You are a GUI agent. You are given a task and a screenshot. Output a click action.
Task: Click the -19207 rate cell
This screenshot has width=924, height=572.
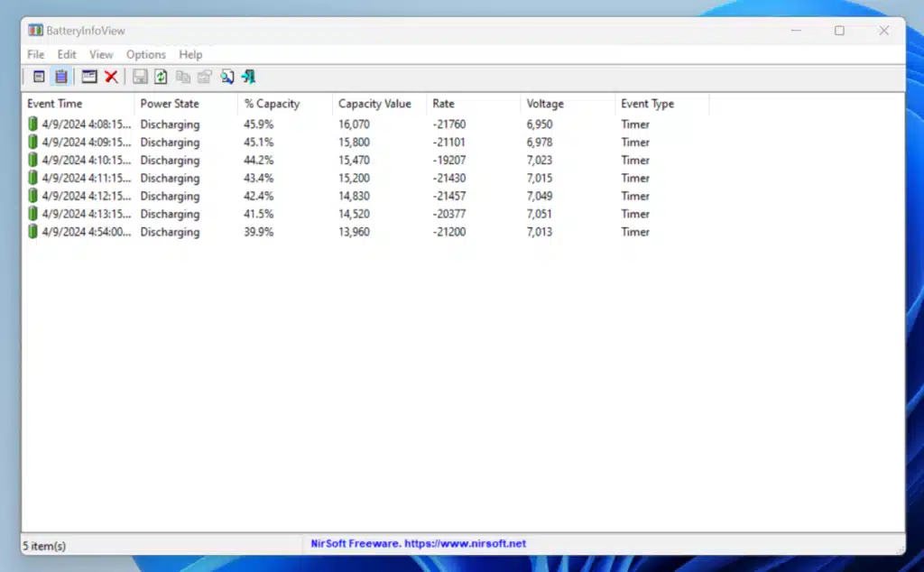click(x=449, y=161)
